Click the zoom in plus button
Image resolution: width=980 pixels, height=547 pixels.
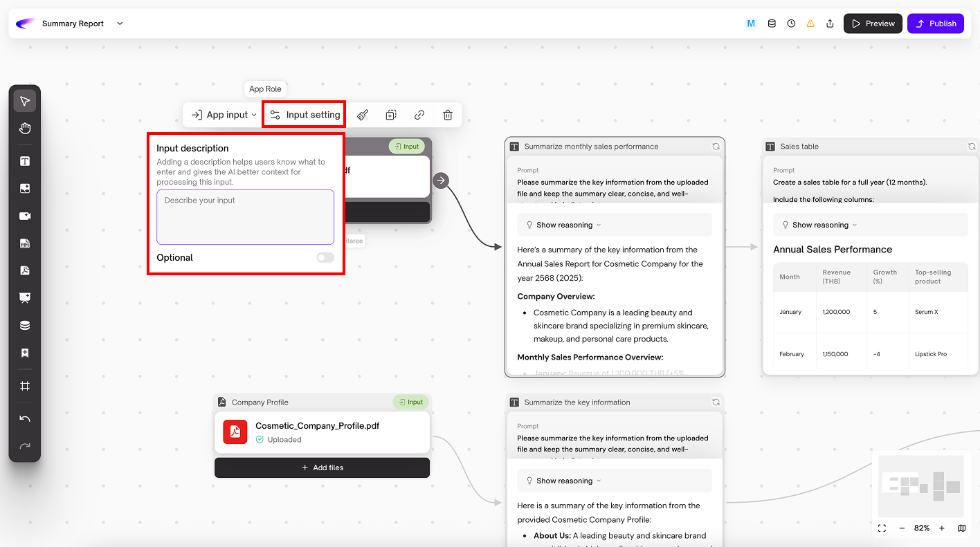tap(941, 528)
